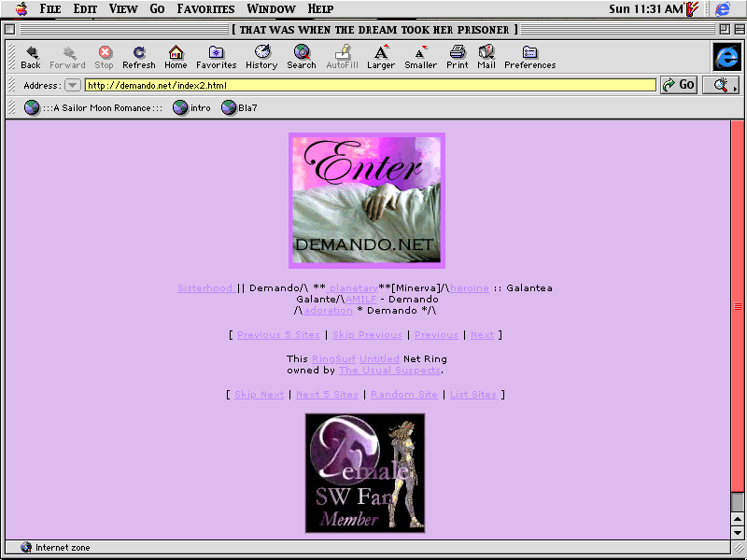
Task: Open the Window menu
Action: (272, 9)
